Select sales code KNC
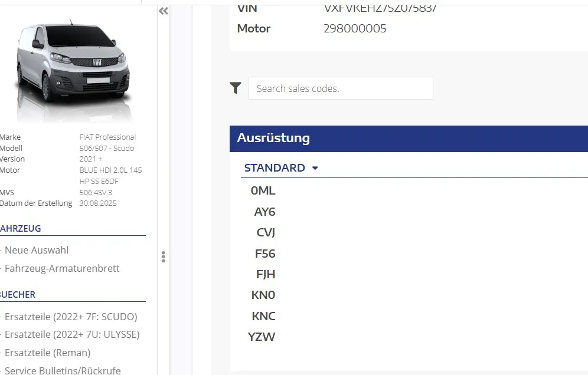This screenshot has width=588, height=375. click(264, 316)
